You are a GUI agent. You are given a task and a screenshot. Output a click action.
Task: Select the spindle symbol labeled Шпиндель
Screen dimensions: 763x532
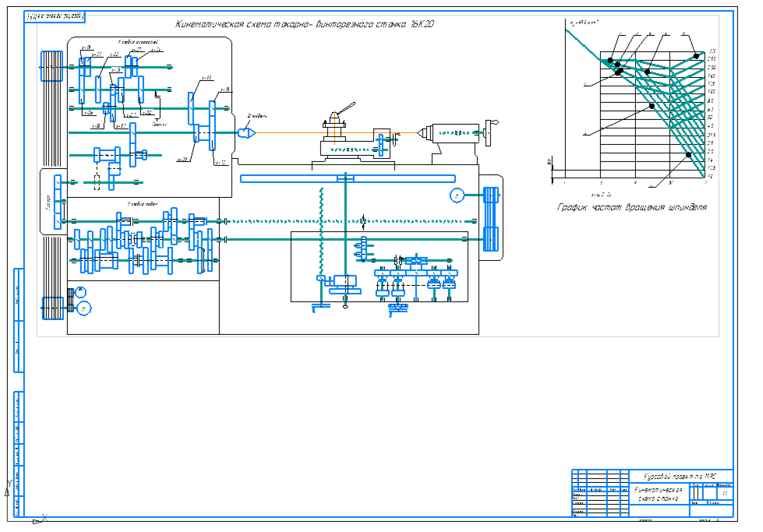(x=246, y=132)
